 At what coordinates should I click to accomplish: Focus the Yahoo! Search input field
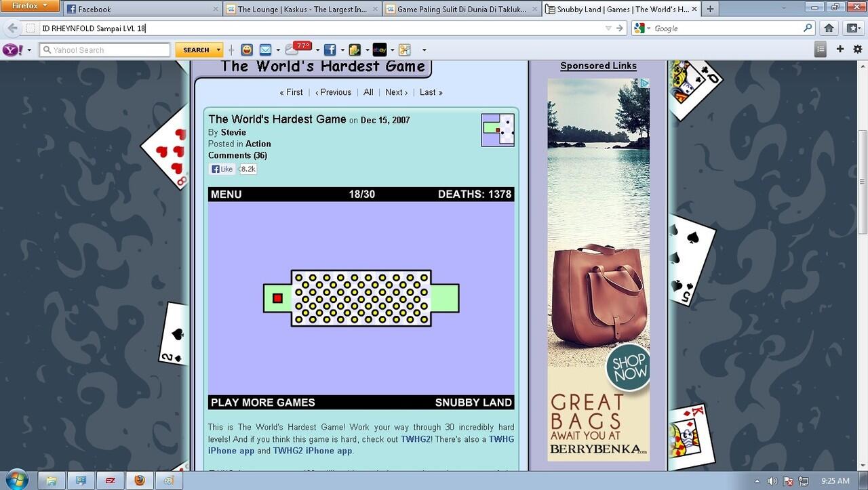point(104,50)
